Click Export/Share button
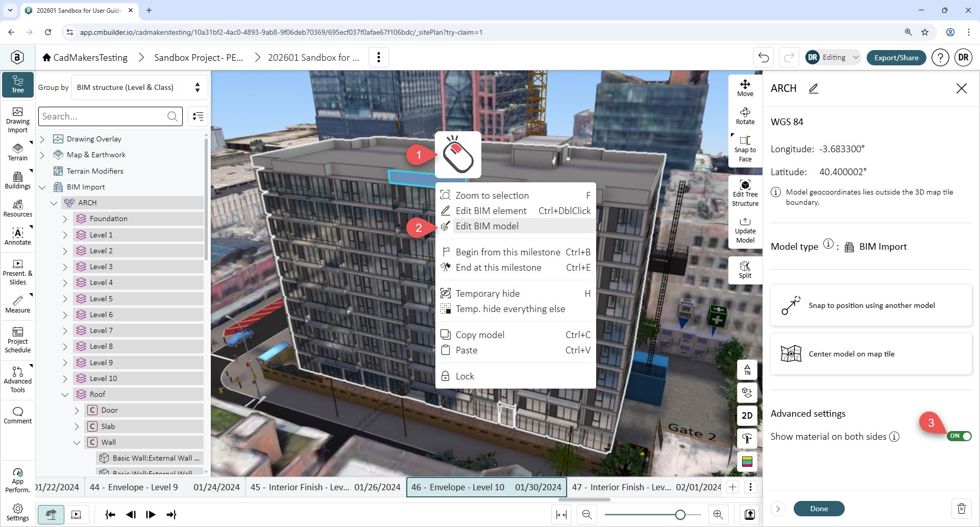 point(896,57)
